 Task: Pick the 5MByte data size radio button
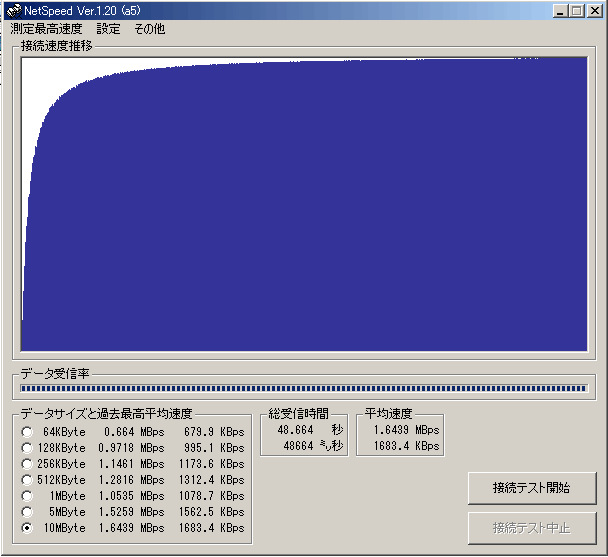(27, 512)
